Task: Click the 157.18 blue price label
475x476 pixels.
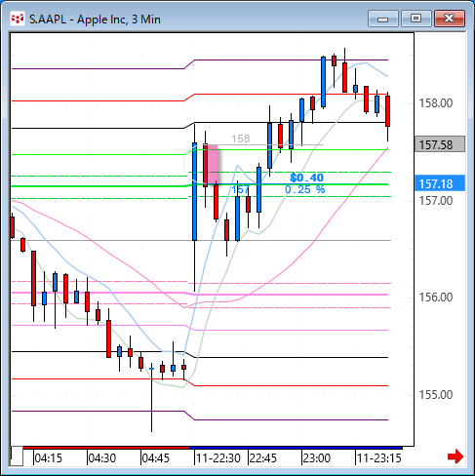Action: [x=440, y=183]
